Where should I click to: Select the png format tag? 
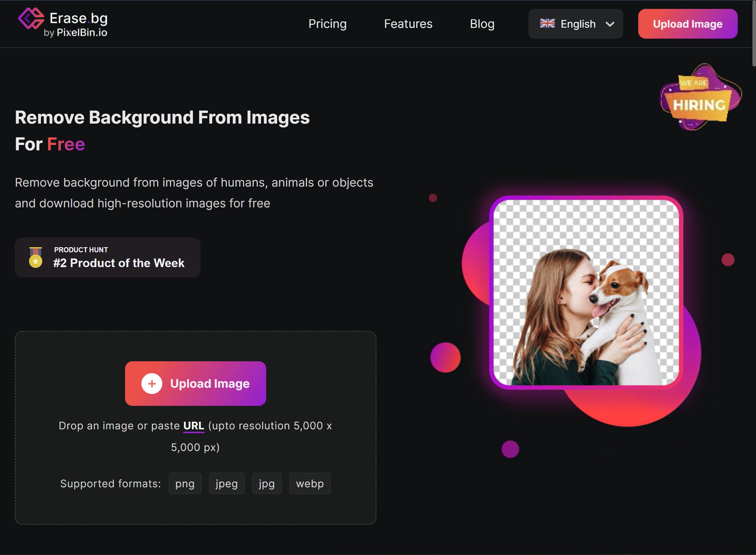click(x=185, y=483)
